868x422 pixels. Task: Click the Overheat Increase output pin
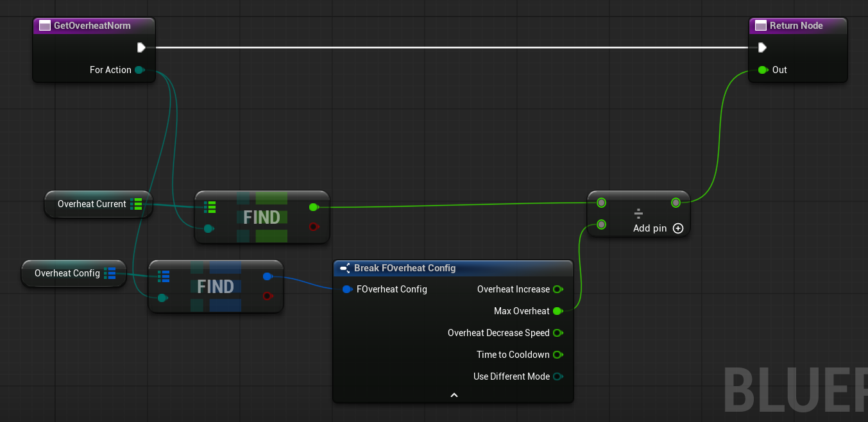(x=557, y=289)
